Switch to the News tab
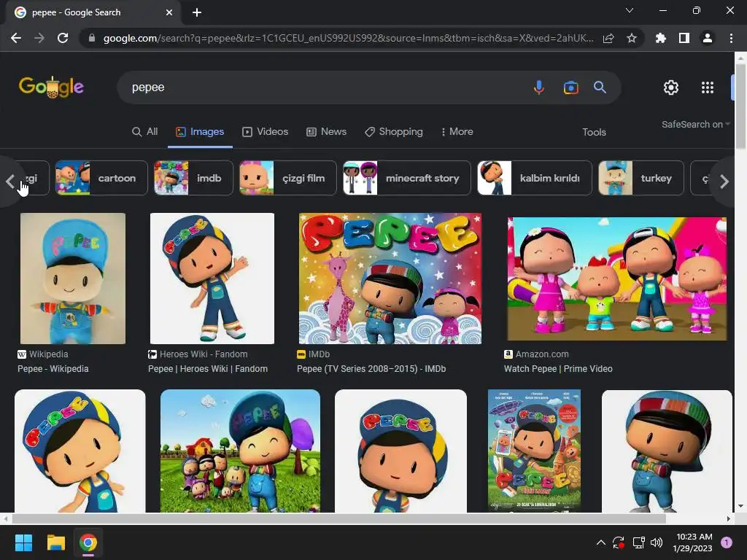The image size is (747, 560). coord(326,132)
